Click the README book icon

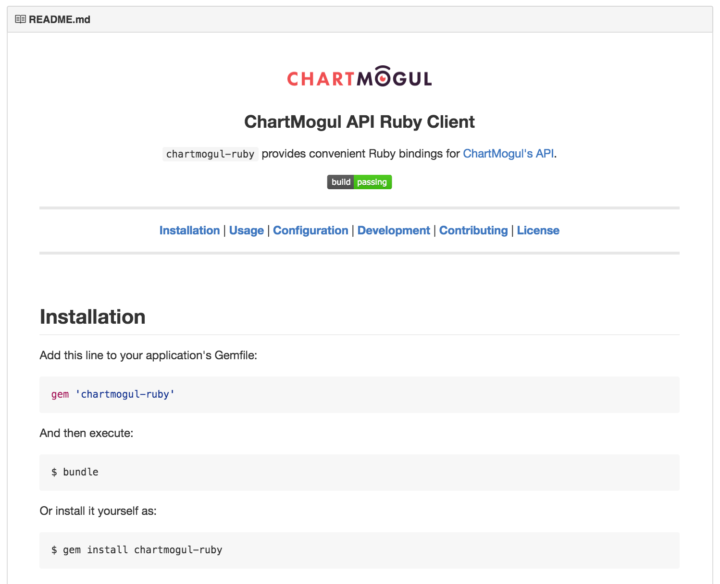pyautogui.click(x=20, y=19)
